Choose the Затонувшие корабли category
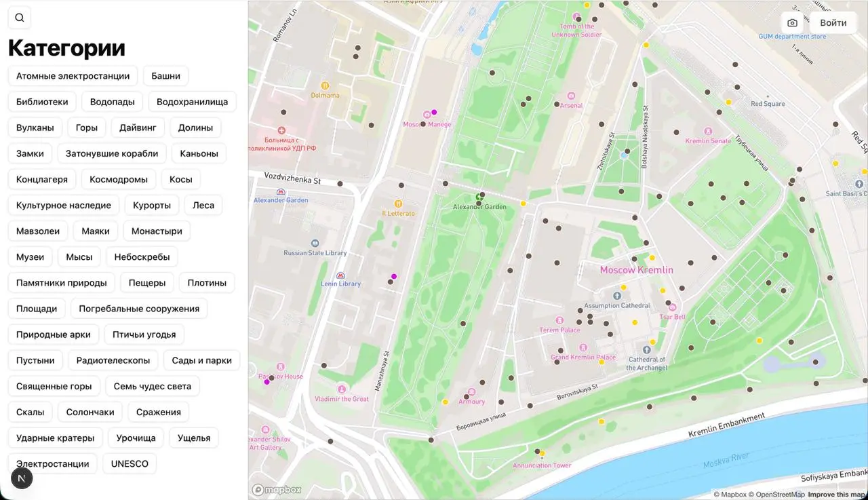 pos(112,153)
